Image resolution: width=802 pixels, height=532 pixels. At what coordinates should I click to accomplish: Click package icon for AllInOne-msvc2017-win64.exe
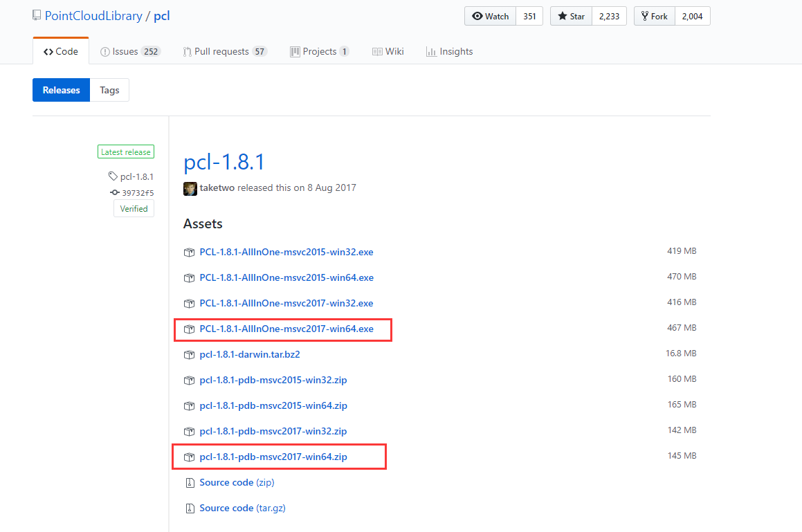(x=189, y=329)
